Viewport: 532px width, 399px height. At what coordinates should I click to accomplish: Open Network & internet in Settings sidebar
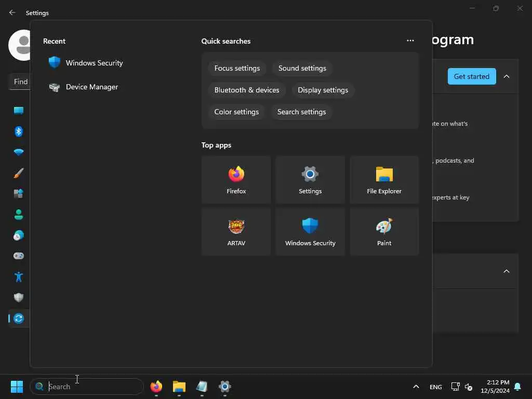(x=19, y=152)
